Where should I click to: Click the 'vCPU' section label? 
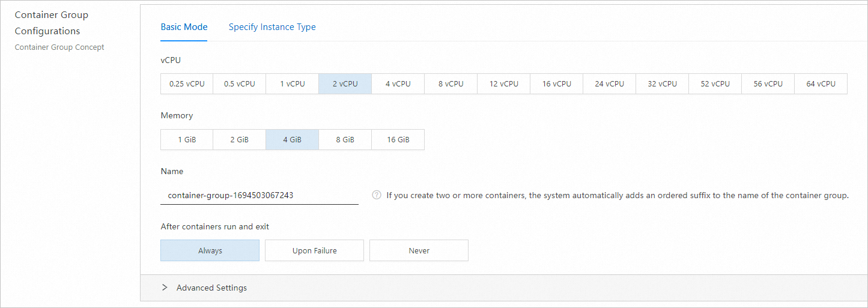pyautogui.click(x=171, y=60)
